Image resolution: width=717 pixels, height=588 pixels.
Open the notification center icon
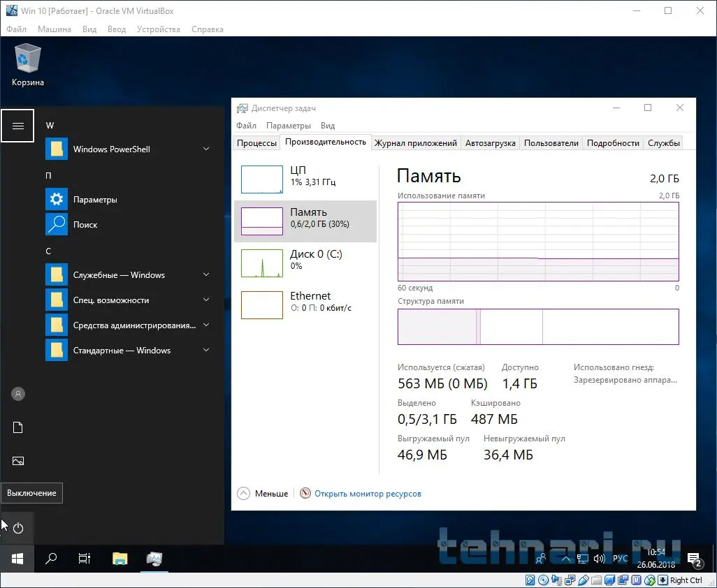pyautogui.click(x=695, y=559)
